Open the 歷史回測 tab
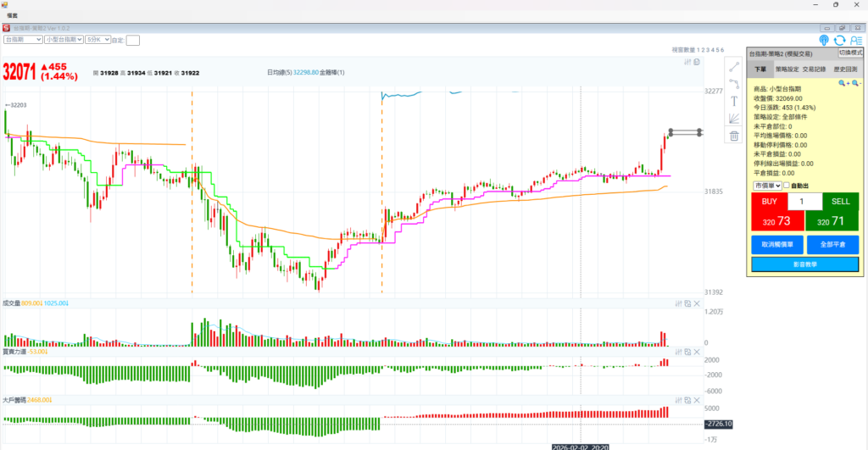The height and width of the screenshot is (450, 868). coord(845,69)
